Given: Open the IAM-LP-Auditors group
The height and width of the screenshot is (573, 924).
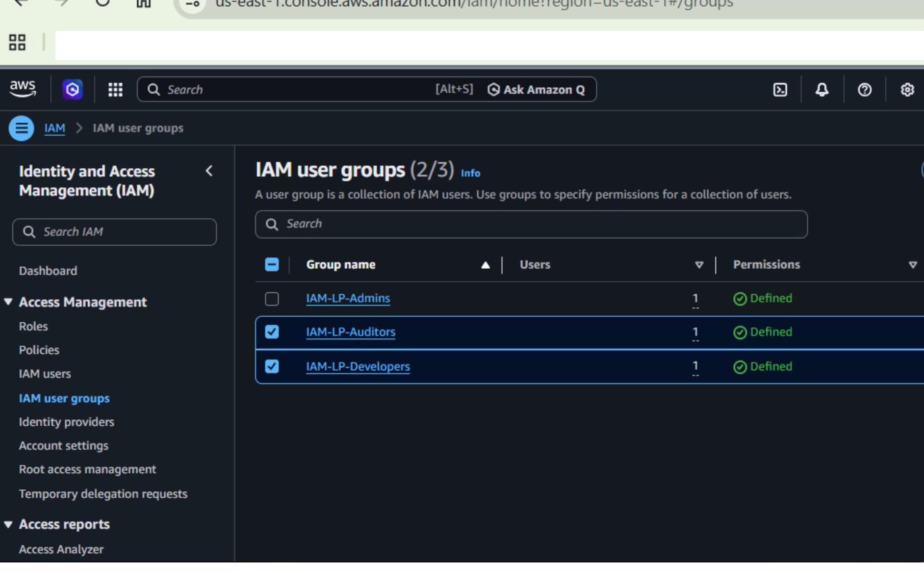Looking at the screenshot, I should click(350, 332).
